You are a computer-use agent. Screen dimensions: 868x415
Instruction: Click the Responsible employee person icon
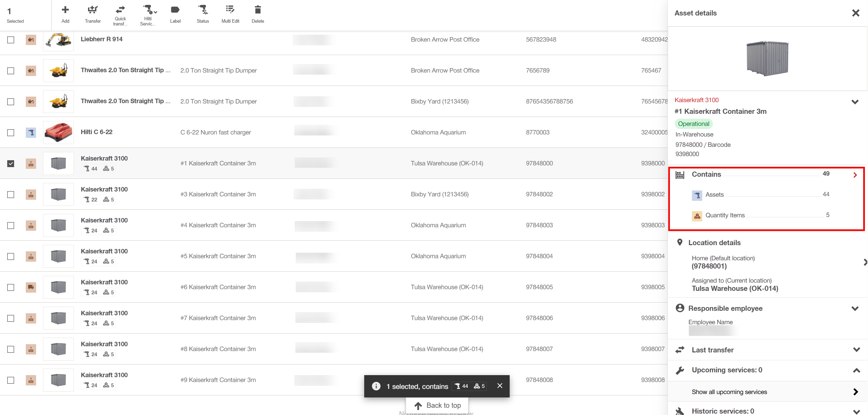[680, 308]
